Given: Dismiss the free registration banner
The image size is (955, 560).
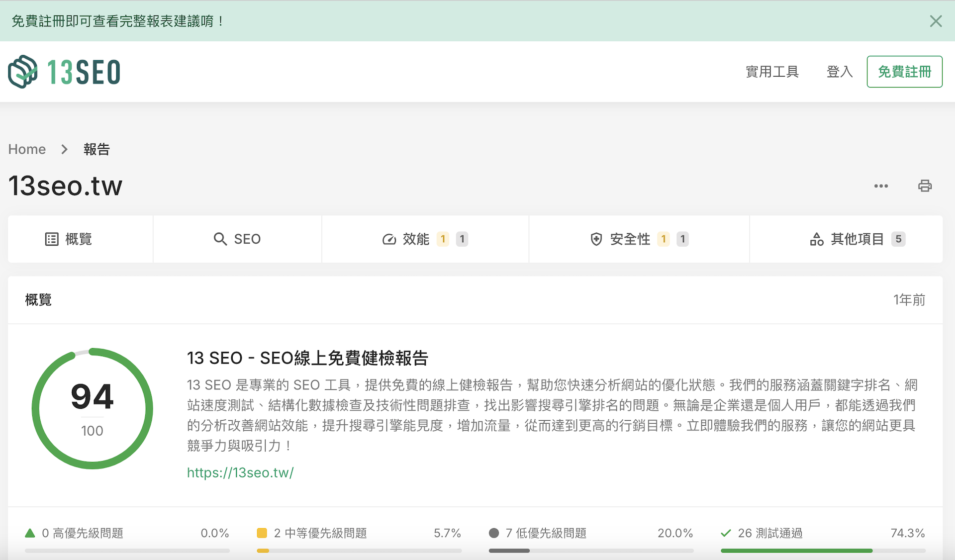Looking at the screenshot, I should (x=937, y=21).
